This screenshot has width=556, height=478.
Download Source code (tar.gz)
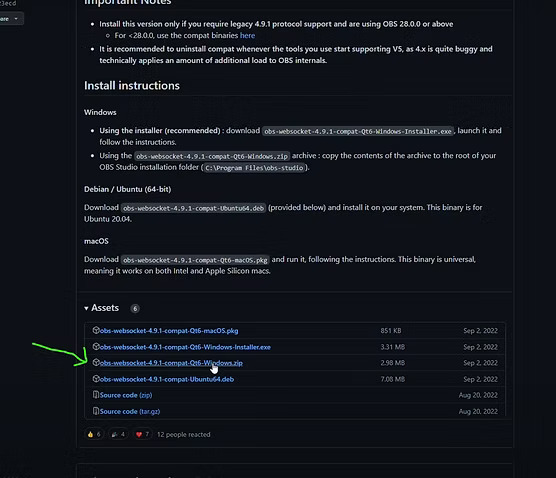[130, 412]
